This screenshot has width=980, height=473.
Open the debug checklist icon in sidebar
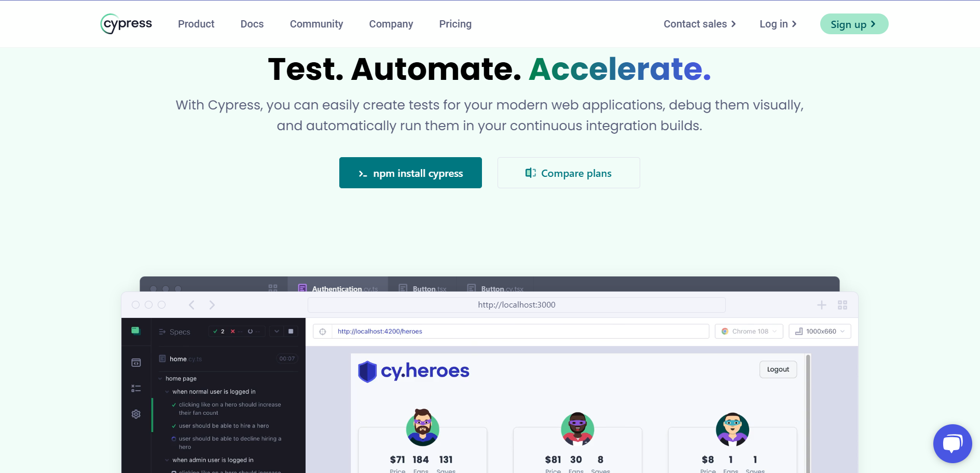click(x=136, y=388)
